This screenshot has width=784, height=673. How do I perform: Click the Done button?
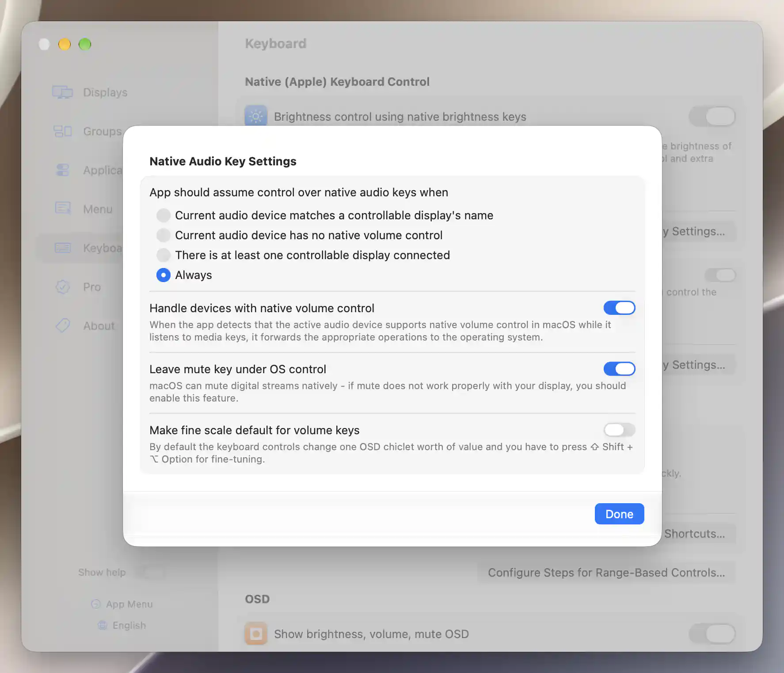click(x=619, y=514)
